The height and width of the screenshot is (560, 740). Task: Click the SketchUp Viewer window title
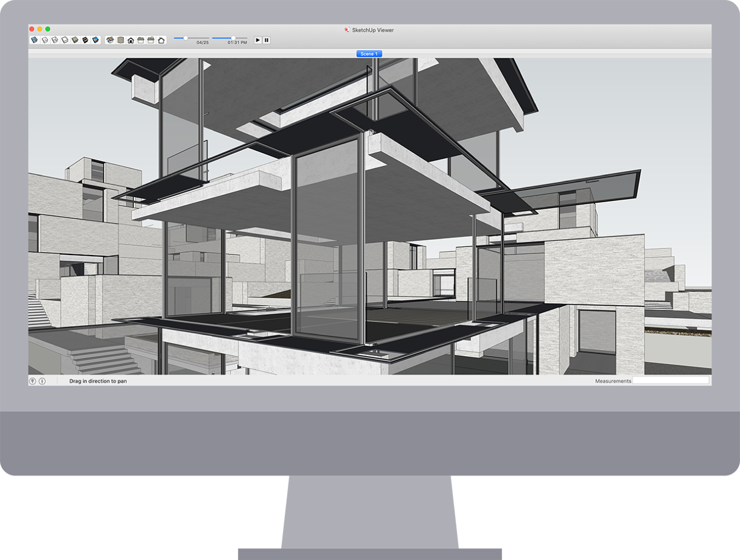pos(373,29)
